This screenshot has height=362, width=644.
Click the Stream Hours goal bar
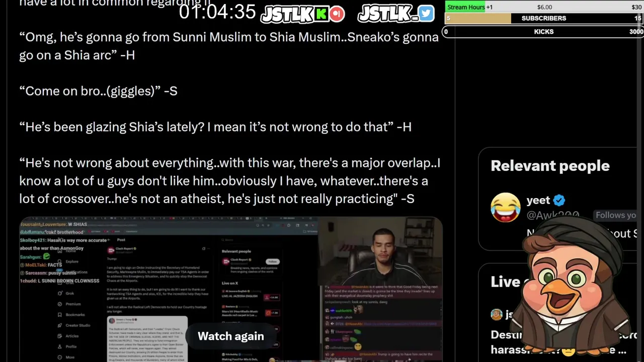(x=544, y=7)
